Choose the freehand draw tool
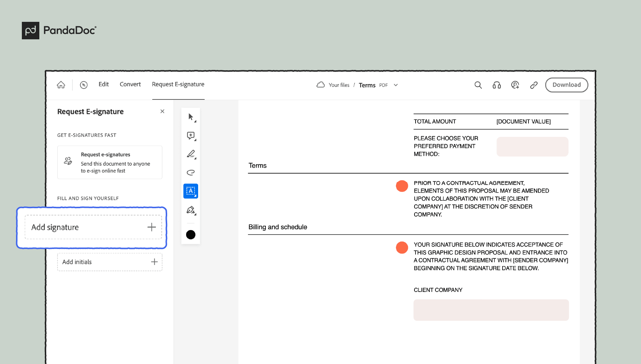 point(190,172)
